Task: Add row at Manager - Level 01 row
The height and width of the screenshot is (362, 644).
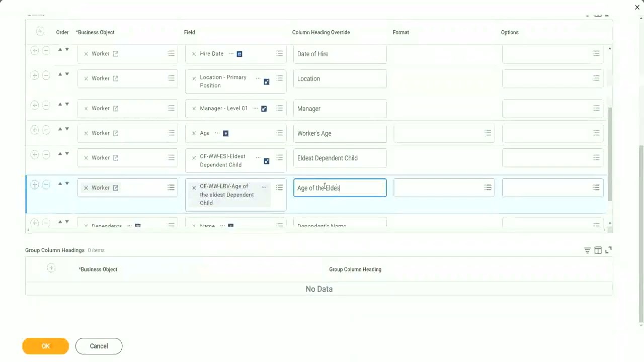Action: point(34,106)
